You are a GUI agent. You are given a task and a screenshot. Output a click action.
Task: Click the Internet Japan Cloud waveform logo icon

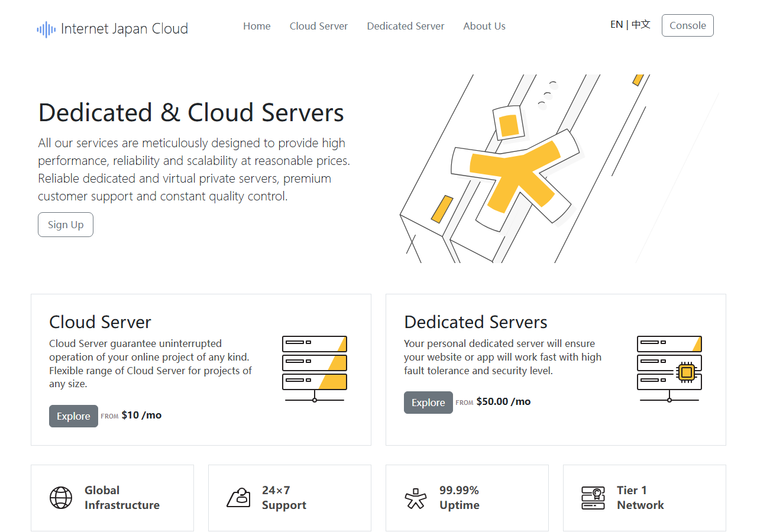(x=46, y=29)
